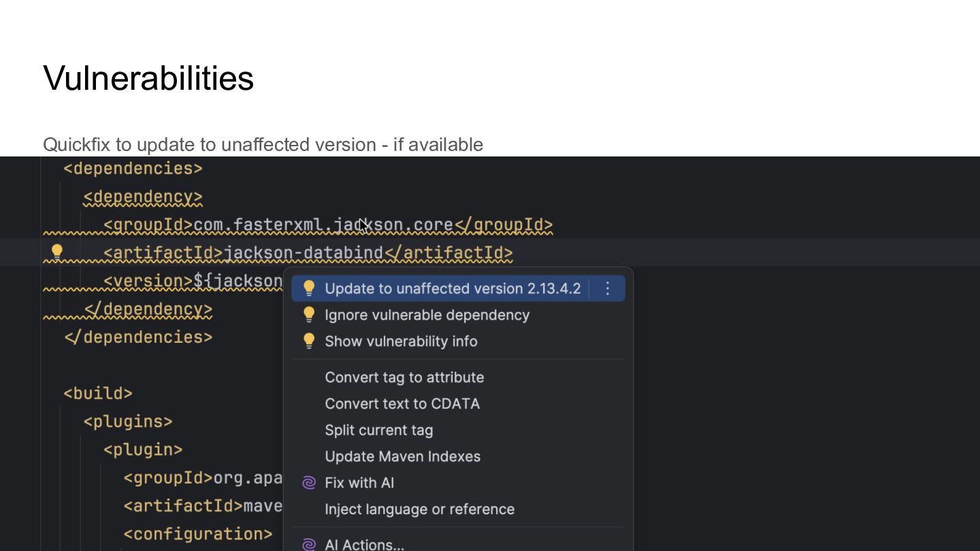Choose Fix with AI
980x551 pixels.
coord(359,483)
